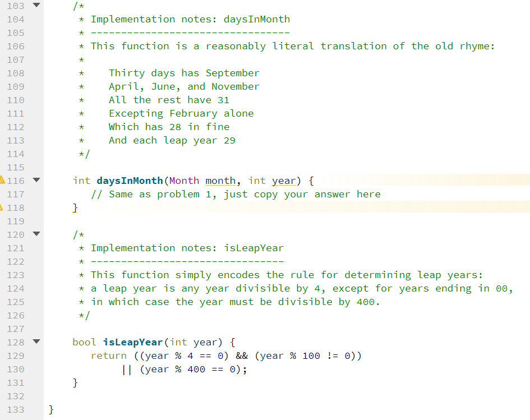
Task: Click 'divisible by 400.' comment on line 125
Action: coord(329,302)
